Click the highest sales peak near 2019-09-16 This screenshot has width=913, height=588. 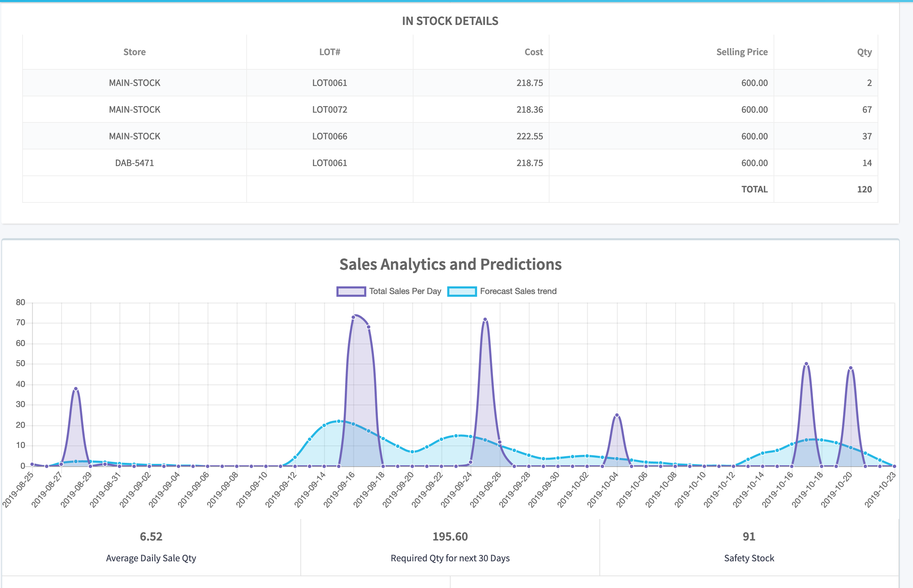pyautogui.click(x=353, y=317)
